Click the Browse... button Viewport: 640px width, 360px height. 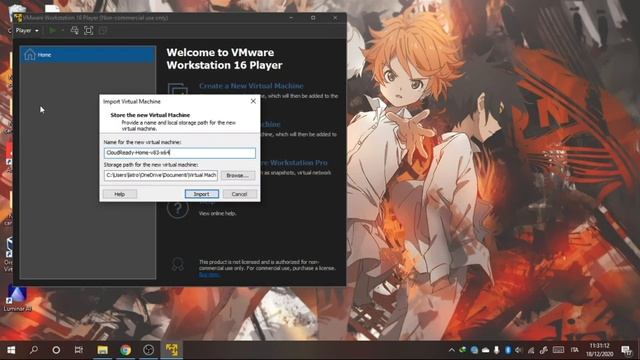pos(238,175)
